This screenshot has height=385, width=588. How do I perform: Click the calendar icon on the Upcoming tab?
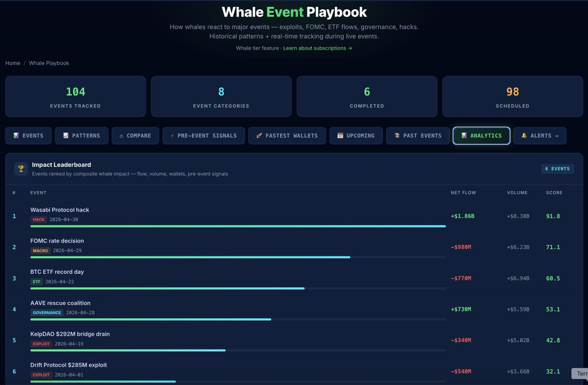(340, 136)
